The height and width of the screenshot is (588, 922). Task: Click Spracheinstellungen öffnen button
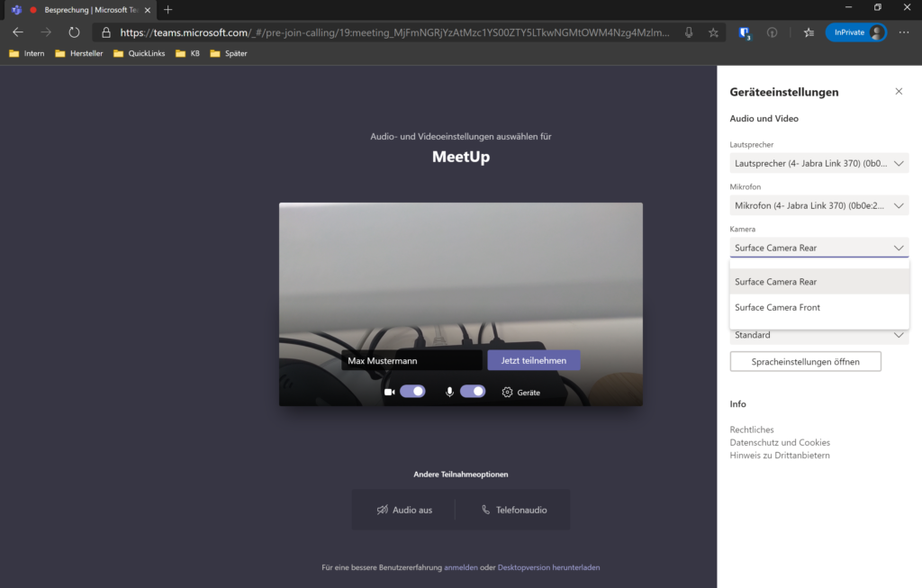(x=806, y=362)
